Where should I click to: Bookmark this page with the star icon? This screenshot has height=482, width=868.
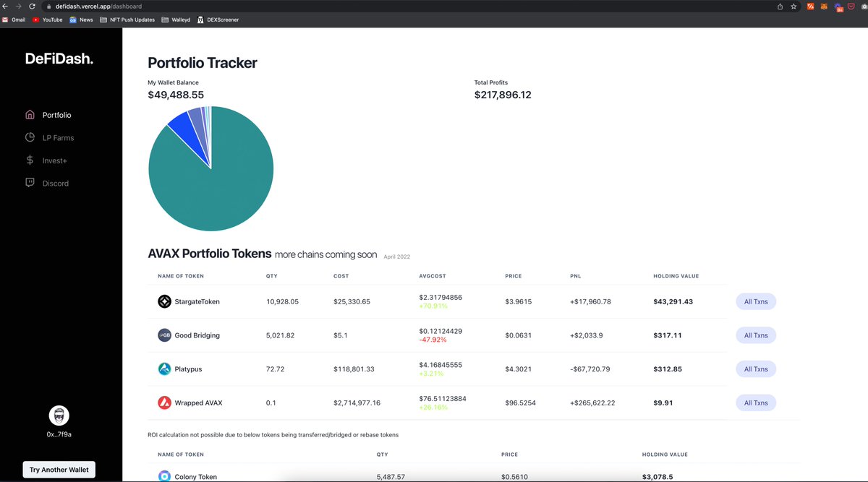click(x=793, y=7)
